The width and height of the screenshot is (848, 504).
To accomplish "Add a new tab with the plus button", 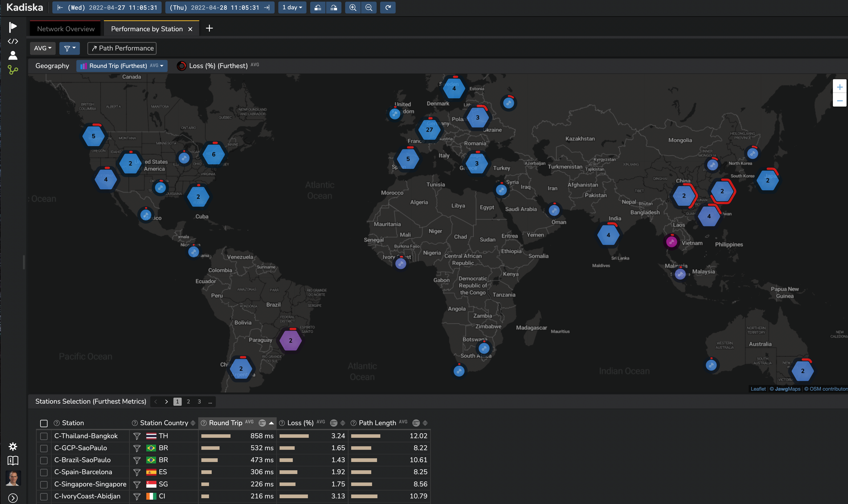I will coord(209,29).
